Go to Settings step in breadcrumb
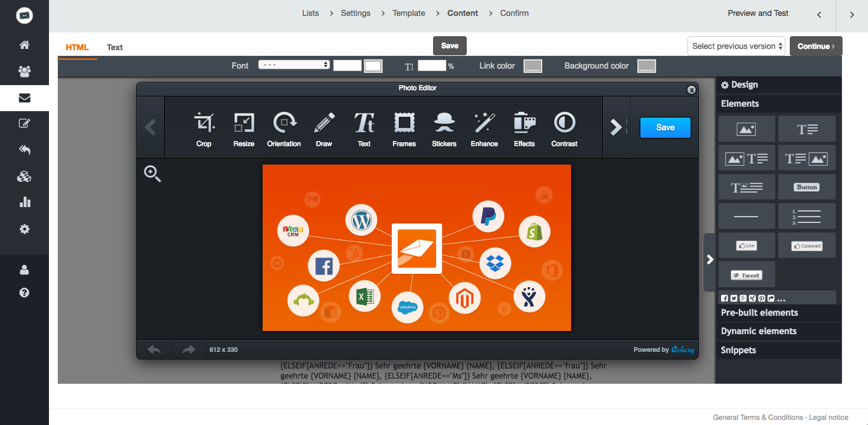Screen dimensions: 868x425 pos(355,13)
